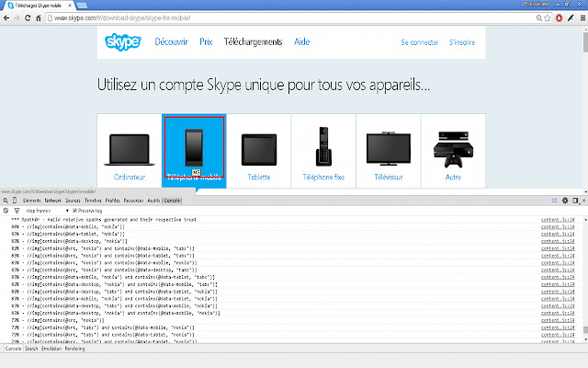Click the zoom magnifier in the address bar
Viewport: 588px width, 368px height.
point(539,18)
